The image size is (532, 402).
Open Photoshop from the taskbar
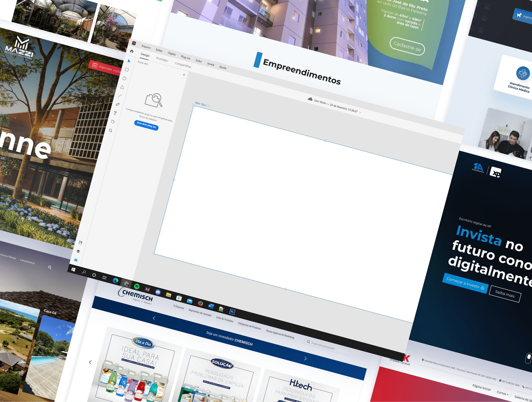point(232,312)
